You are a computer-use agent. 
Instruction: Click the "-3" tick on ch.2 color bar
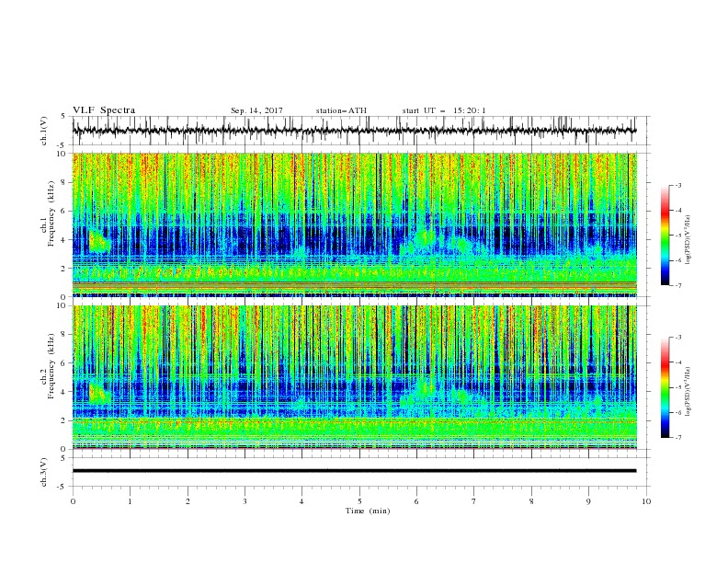[x=678, y=338]
